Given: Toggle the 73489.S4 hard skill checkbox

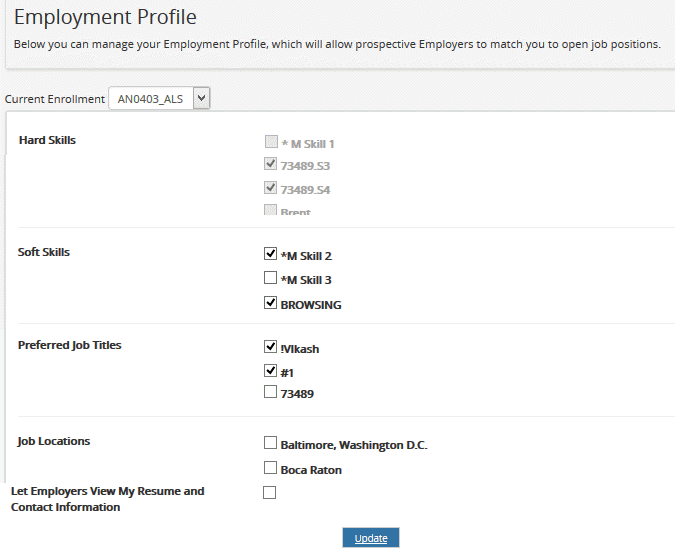Looking at the screenshot, I should (271, 188).
